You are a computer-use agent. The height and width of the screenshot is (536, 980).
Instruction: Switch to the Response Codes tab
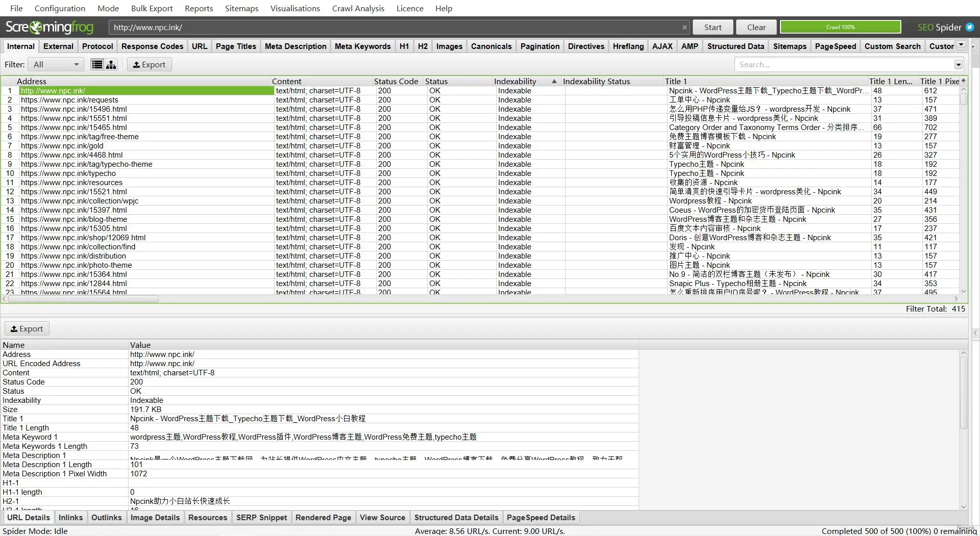(152, 46)
